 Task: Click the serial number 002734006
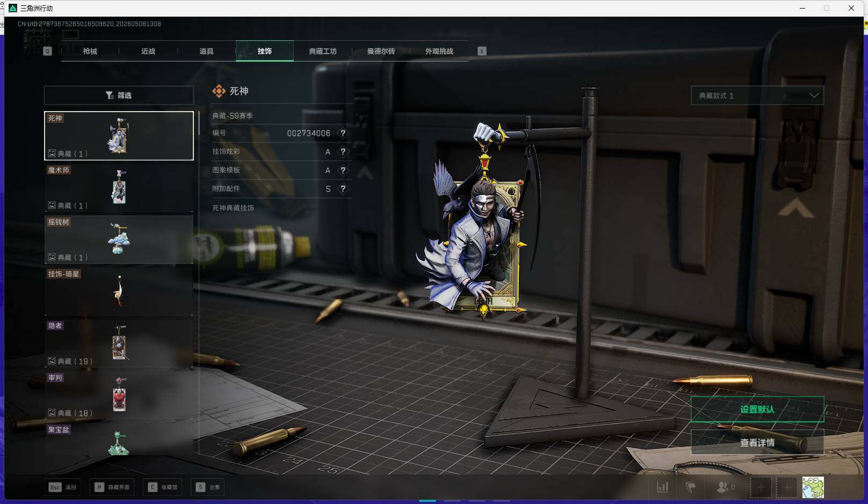[308, 133]
